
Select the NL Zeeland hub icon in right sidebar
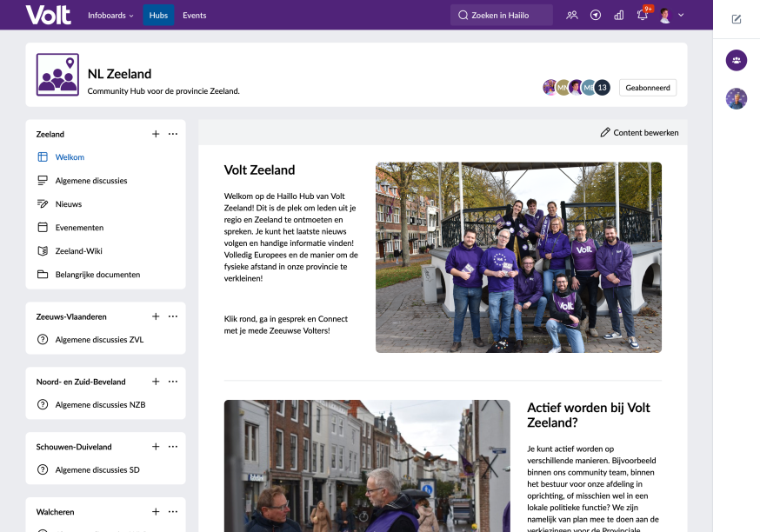(x=737, y=60)
